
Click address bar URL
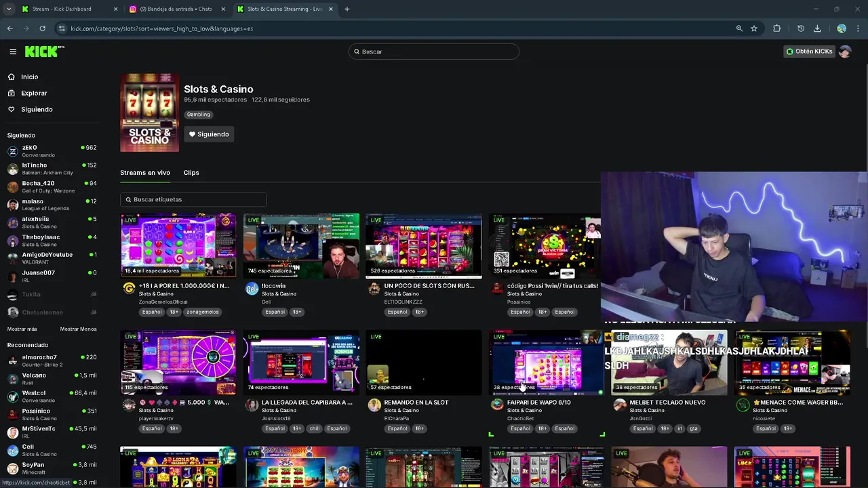coord(162,28)
